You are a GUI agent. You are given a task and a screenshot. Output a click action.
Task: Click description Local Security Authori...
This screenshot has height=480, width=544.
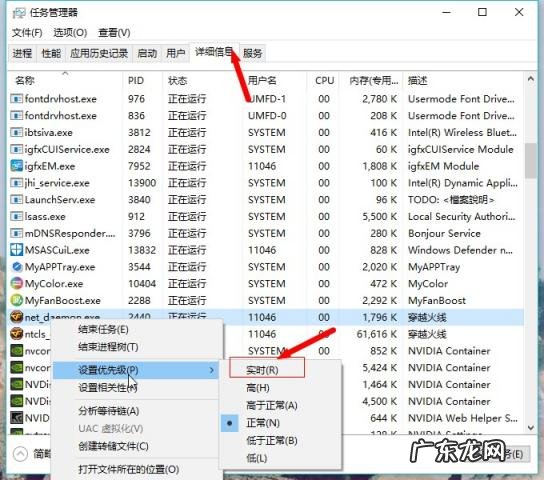click(x=462, y=216)
